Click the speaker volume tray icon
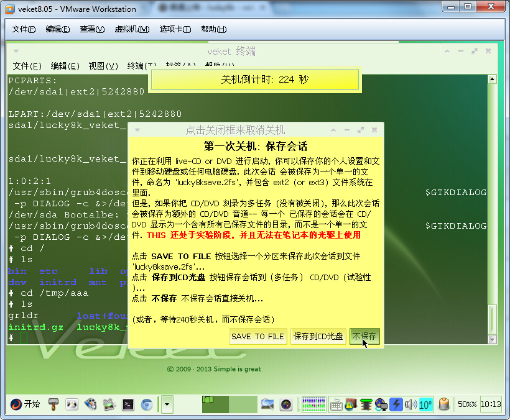The height and width of the screenshot is (420, 510). click(410, 404)
